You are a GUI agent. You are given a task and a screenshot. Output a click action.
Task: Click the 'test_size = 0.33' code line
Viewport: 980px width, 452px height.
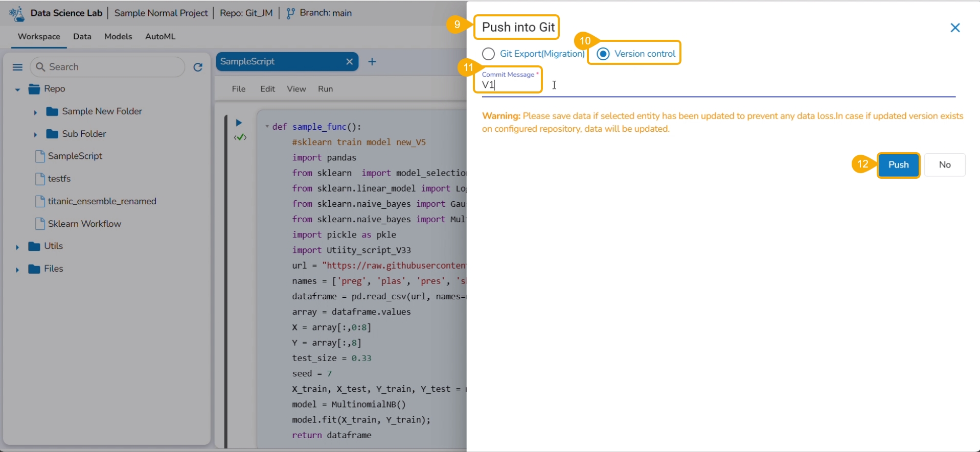(332, 358)
